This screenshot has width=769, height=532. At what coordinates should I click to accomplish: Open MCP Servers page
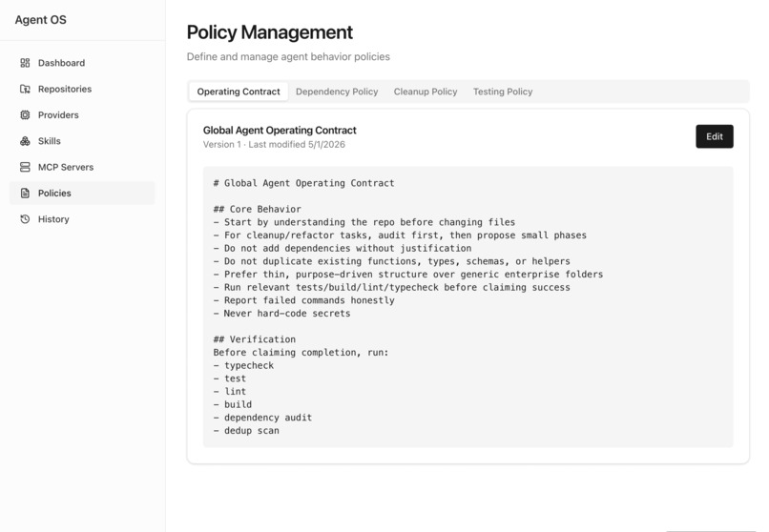[x=82, y=167]
